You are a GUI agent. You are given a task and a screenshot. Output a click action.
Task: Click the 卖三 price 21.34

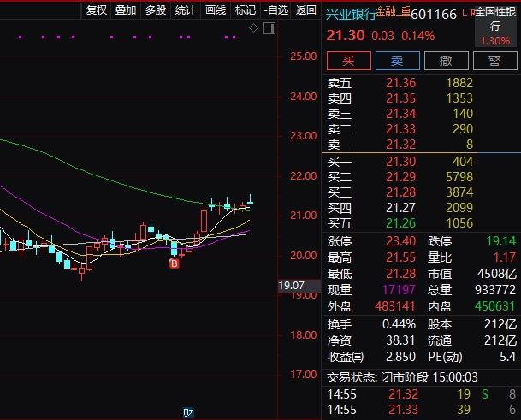coord(400,114)
